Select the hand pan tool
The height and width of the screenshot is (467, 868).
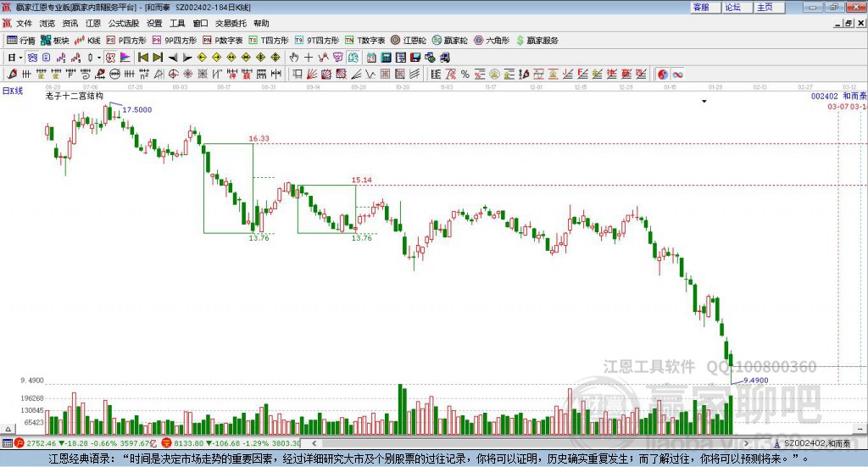coord(294,58)
